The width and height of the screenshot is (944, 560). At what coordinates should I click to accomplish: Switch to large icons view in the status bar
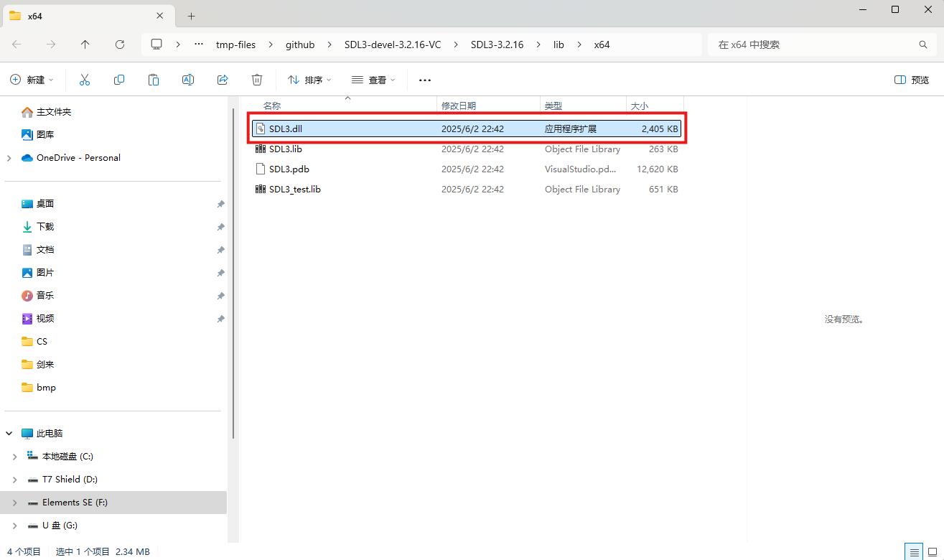(x=934, y=551)
